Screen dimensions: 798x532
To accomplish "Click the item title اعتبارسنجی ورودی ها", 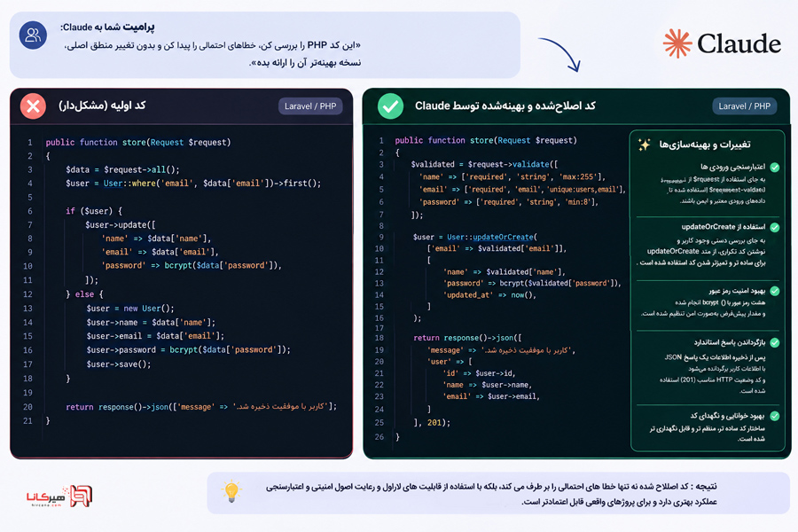I will pyautogui.click(x=733, y=167).
